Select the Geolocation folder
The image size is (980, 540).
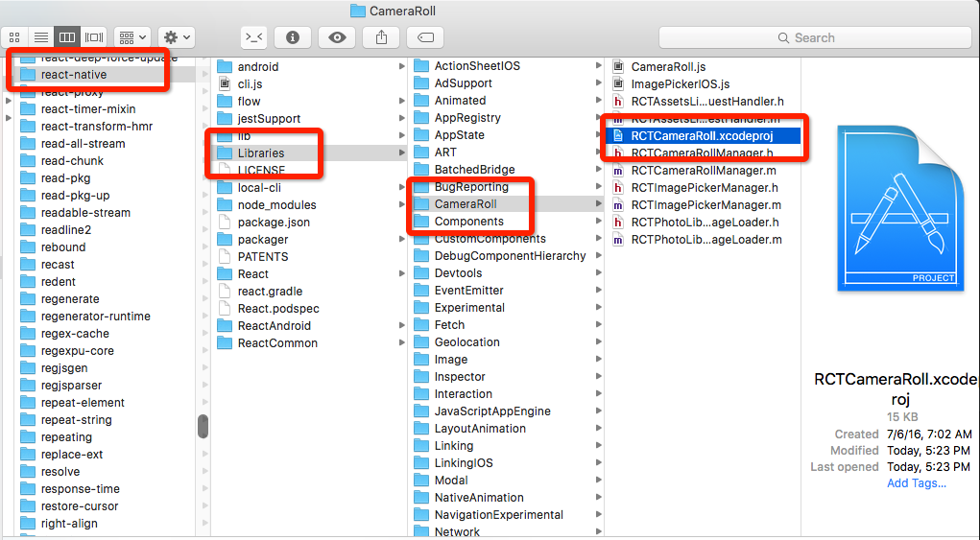coord(466,342)
